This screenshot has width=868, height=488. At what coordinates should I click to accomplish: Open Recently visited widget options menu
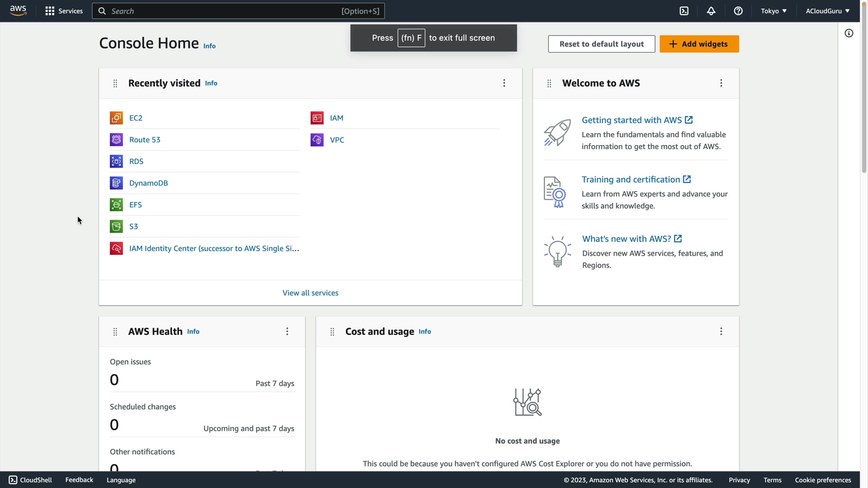(x=504, y=83)
